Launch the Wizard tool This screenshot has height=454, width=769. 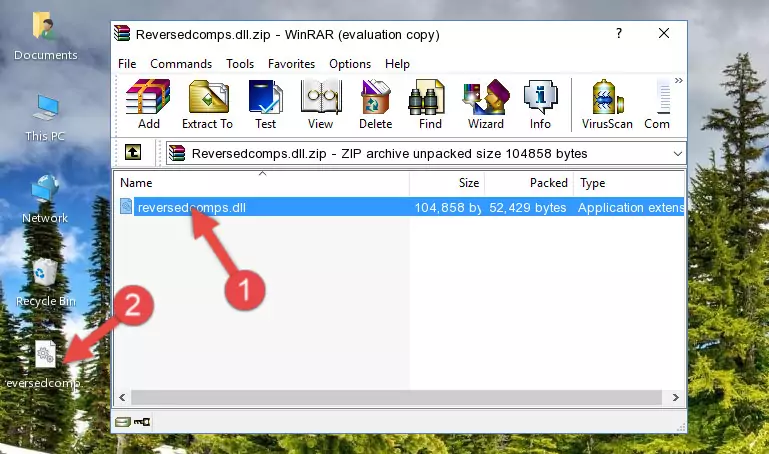click(486, 104)
